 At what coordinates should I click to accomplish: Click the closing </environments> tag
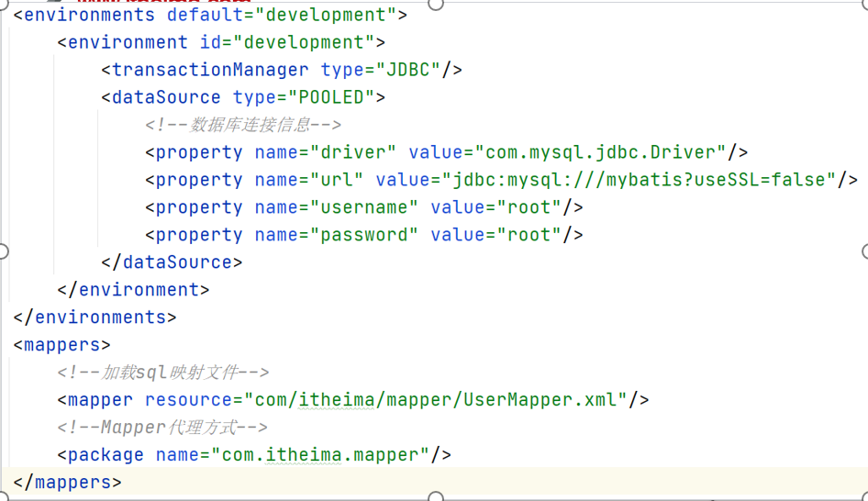click(x=95, y=317)
